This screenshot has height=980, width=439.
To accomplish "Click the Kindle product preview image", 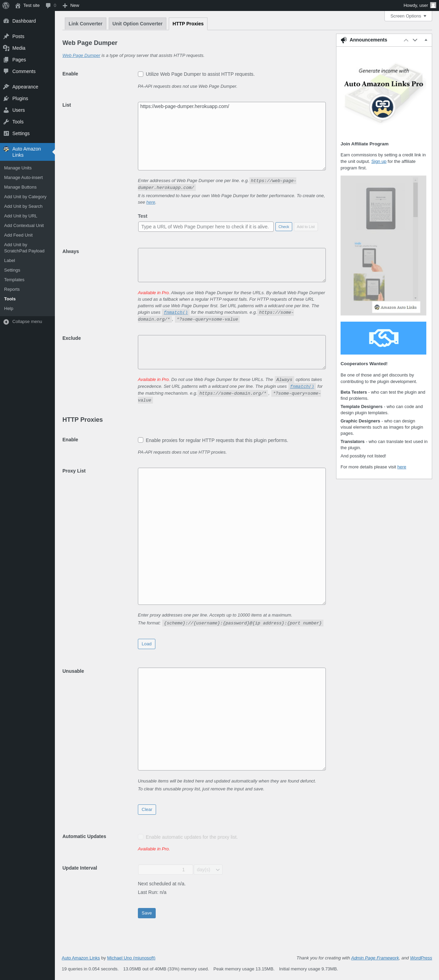I will 383,246.
